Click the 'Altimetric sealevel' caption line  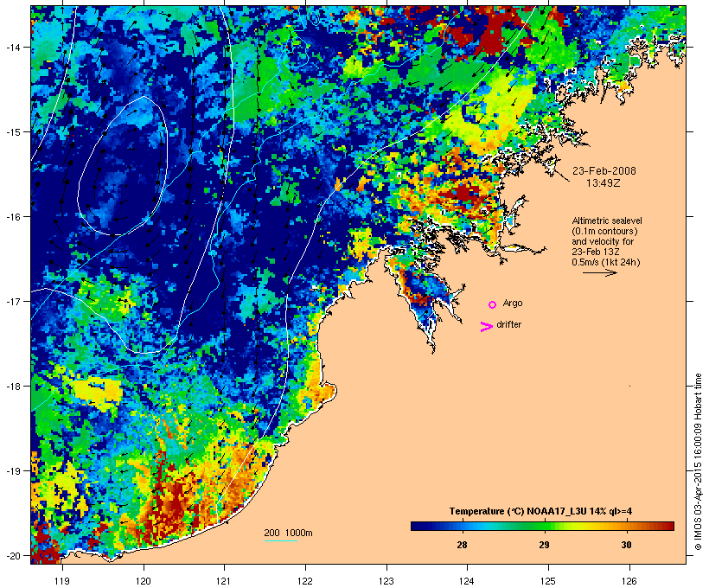(607, 220)
